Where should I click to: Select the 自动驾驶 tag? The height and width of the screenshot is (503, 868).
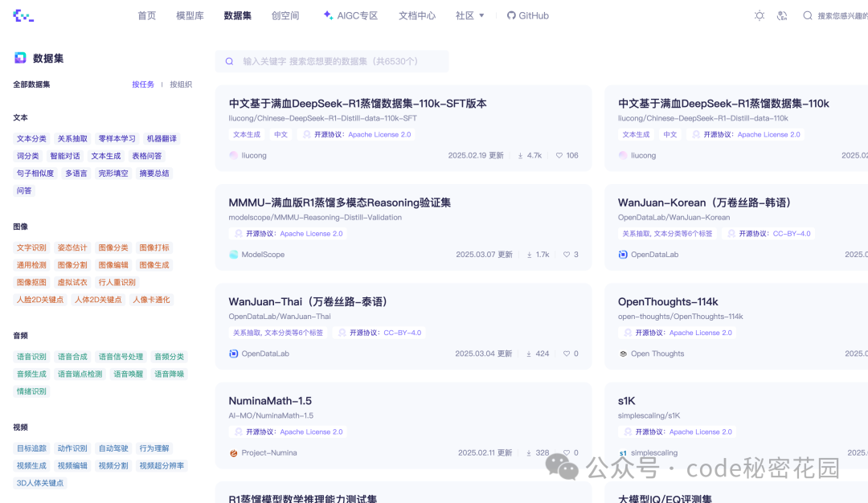113,448
